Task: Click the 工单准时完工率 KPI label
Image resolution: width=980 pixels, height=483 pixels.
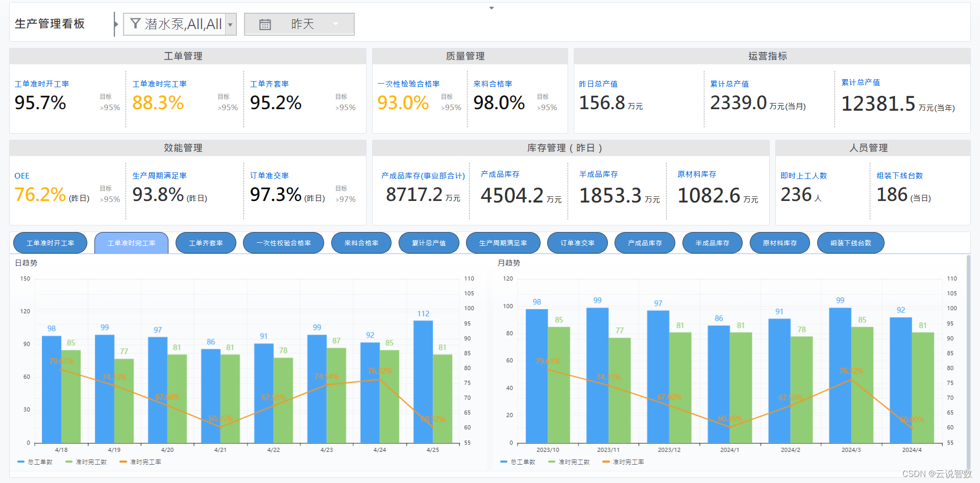Action: coord(160,84)
